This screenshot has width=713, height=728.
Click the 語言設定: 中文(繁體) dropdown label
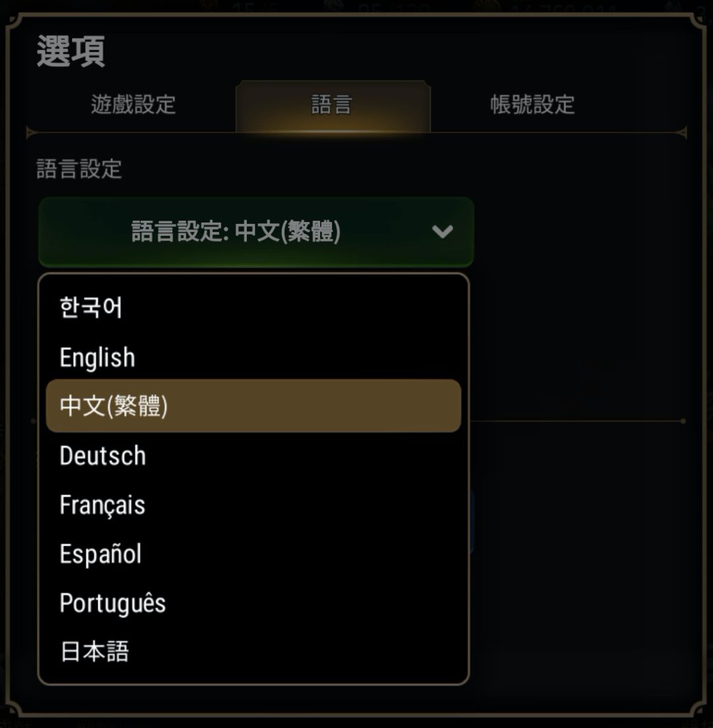(x=236, y=232)
